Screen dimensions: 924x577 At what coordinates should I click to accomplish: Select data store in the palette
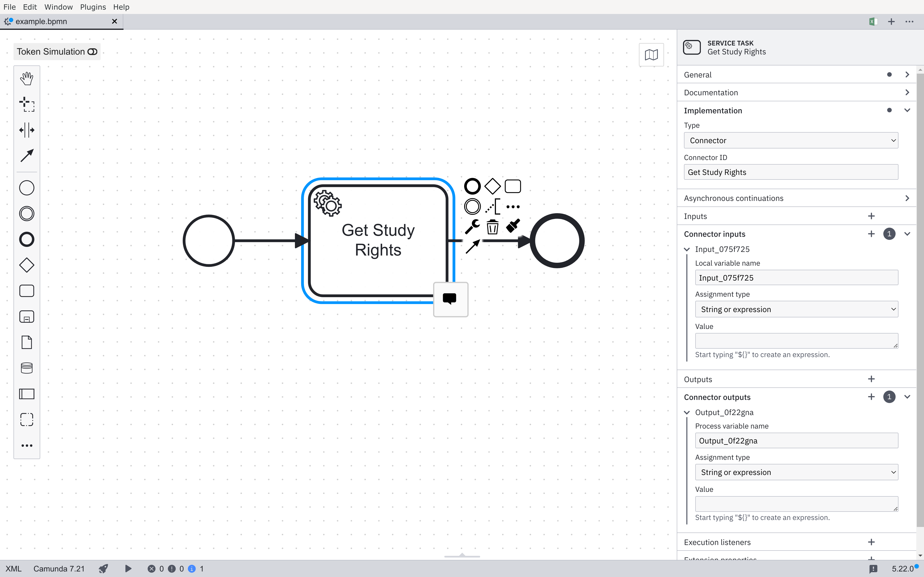tap(27, 368)
